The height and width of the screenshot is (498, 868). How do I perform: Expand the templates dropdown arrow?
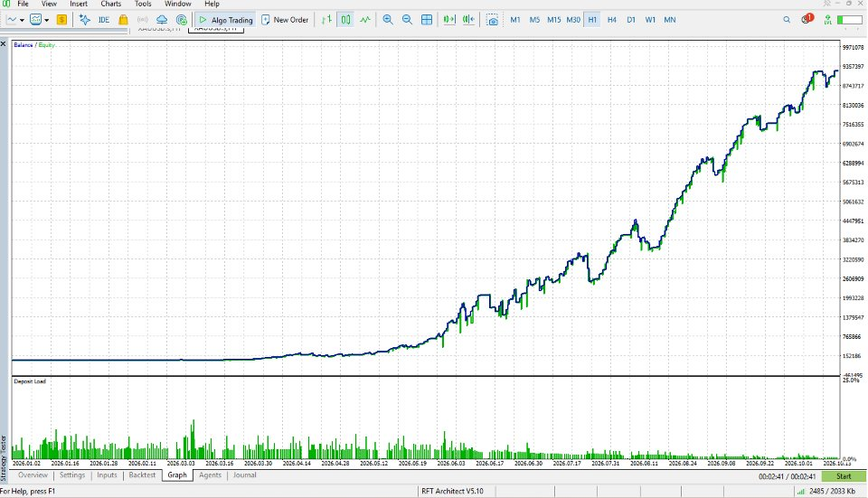pyautogui.click(x=46, y=20)
